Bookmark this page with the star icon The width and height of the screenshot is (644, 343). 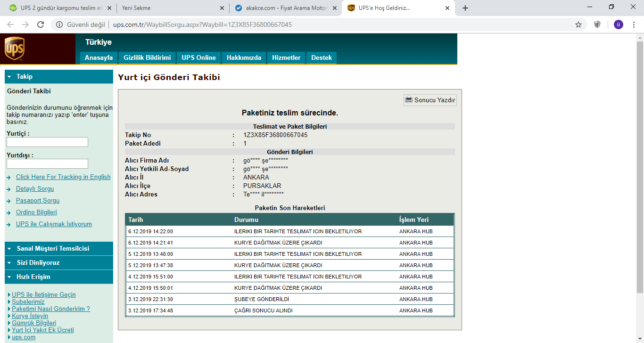(x=578, y=24)
